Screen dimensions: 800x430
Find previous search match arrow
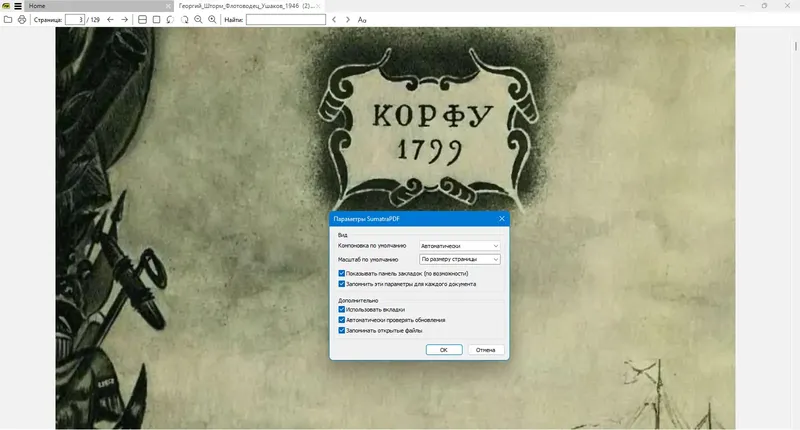tap(334, 19)
